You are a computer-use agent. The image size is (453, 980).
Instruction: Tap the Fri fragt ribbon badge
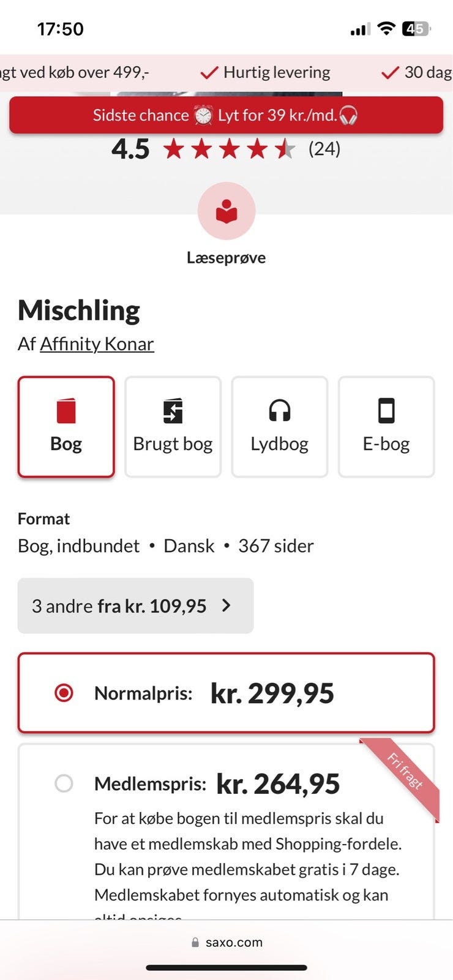405,772
